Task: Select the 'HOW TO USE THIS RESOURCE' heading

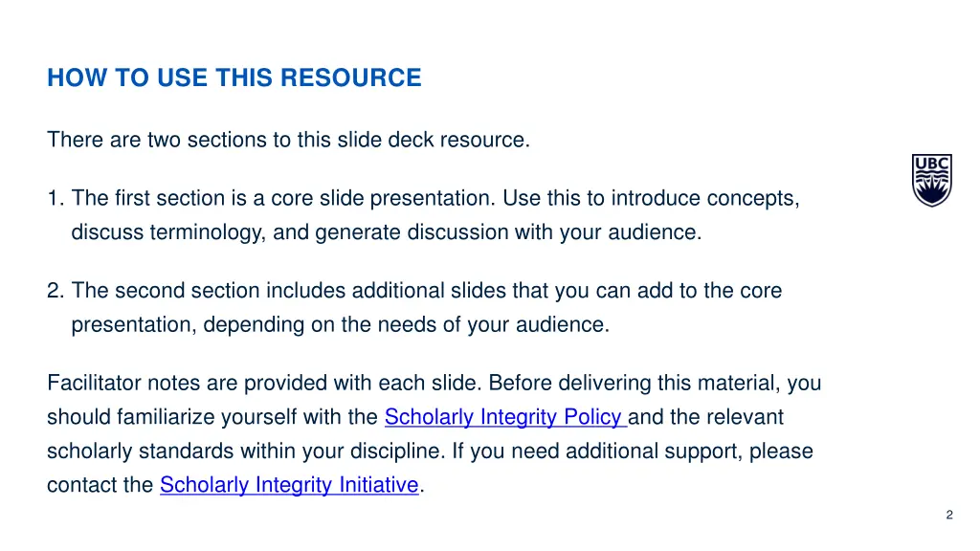Action: [234, 77]
